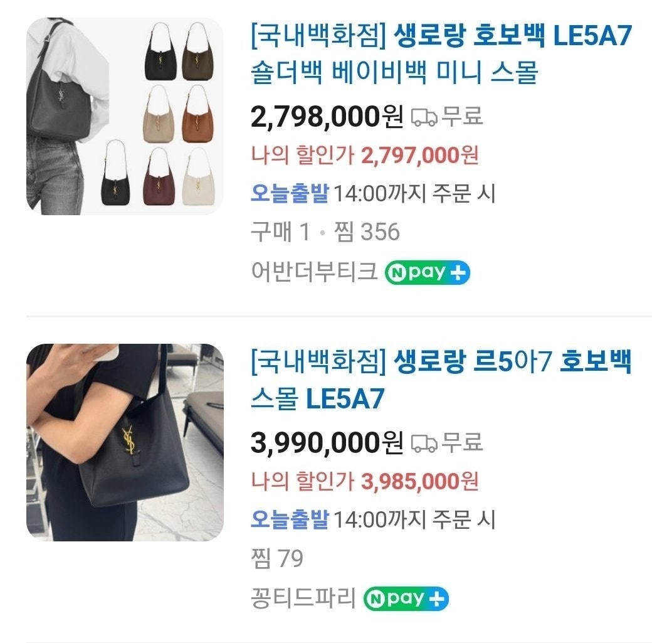Click 나의 할인가 2,797,000원 discount price

(365, 156)
